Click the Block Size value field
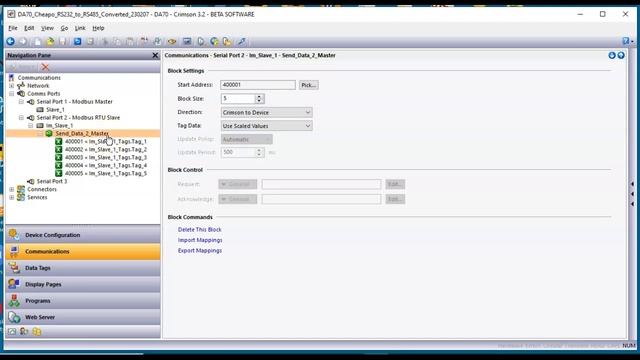640x360 pixels. point(238,98)
